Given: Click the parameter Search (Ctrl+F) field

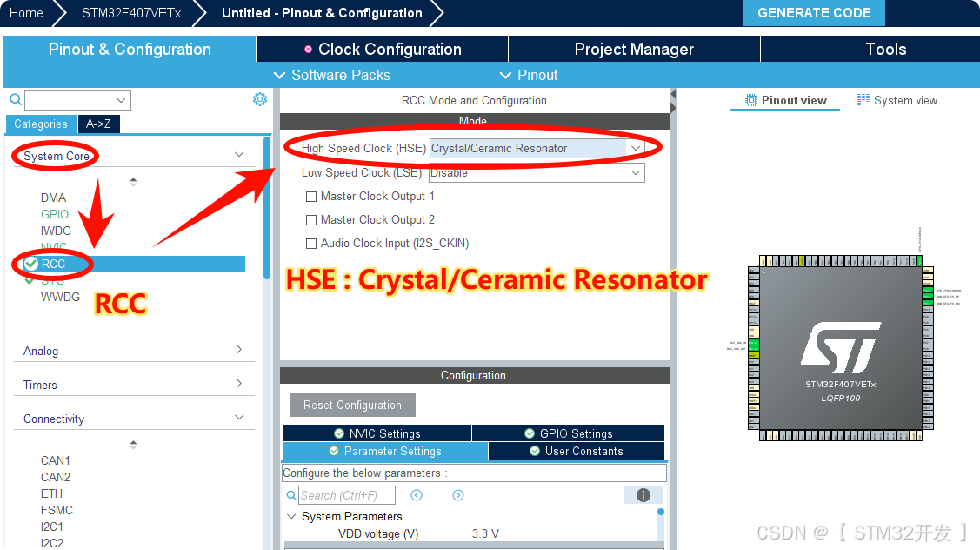Looking at the screenshot, I should [347, 495].
